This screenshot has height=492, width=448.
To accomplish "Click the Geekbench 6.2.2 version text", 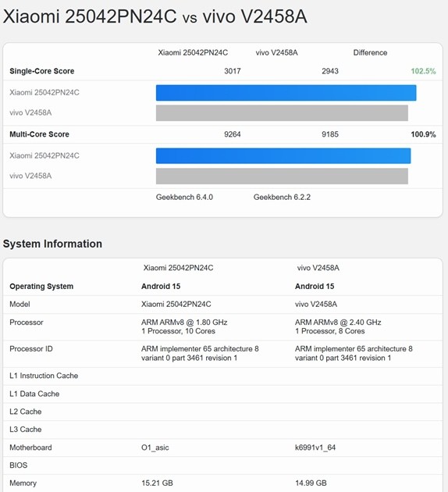I will click(282, 198).
